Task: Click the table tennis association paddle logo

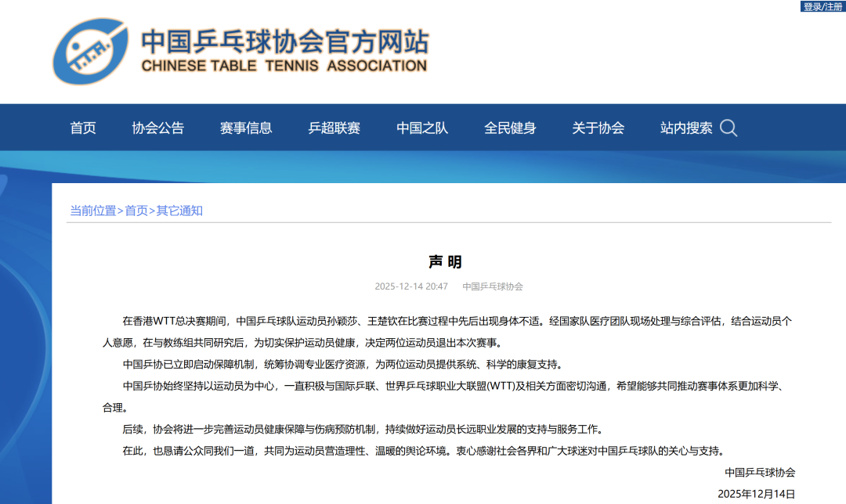Action: [x=89, y=51]
